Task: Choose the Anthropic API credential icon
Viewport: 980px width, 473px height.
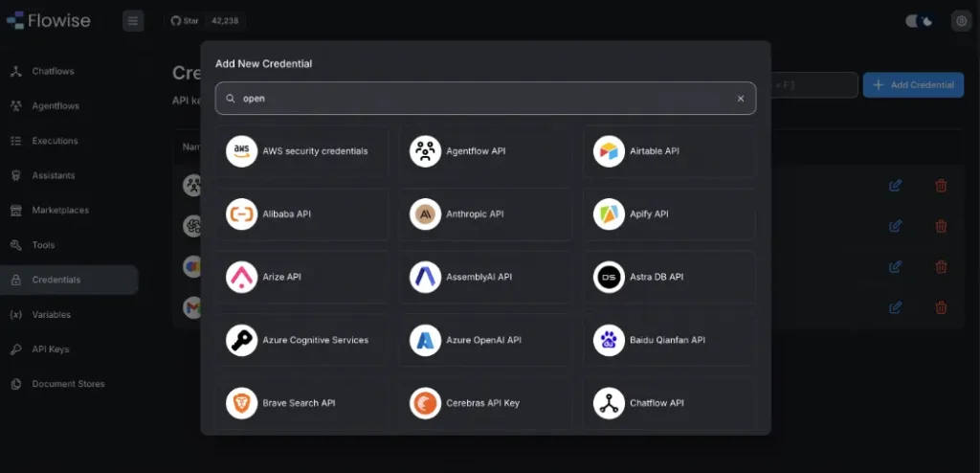Action: click(426, 214)
